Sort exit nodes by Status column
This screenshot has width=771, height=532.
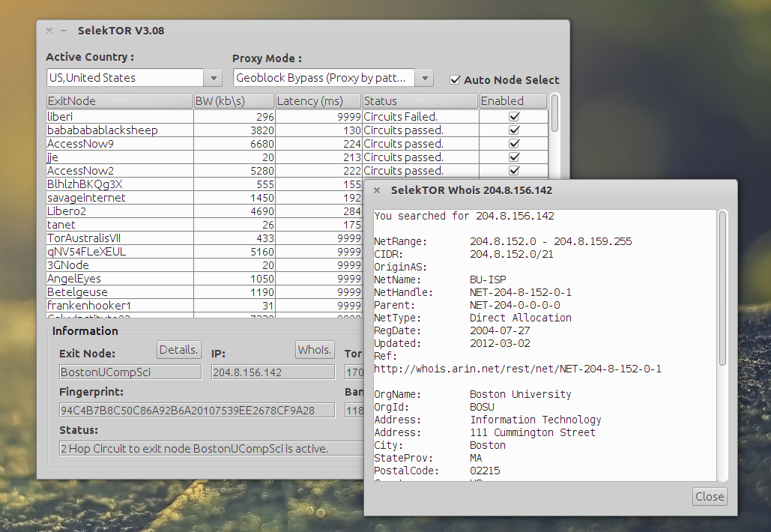[x=419, y=100]
